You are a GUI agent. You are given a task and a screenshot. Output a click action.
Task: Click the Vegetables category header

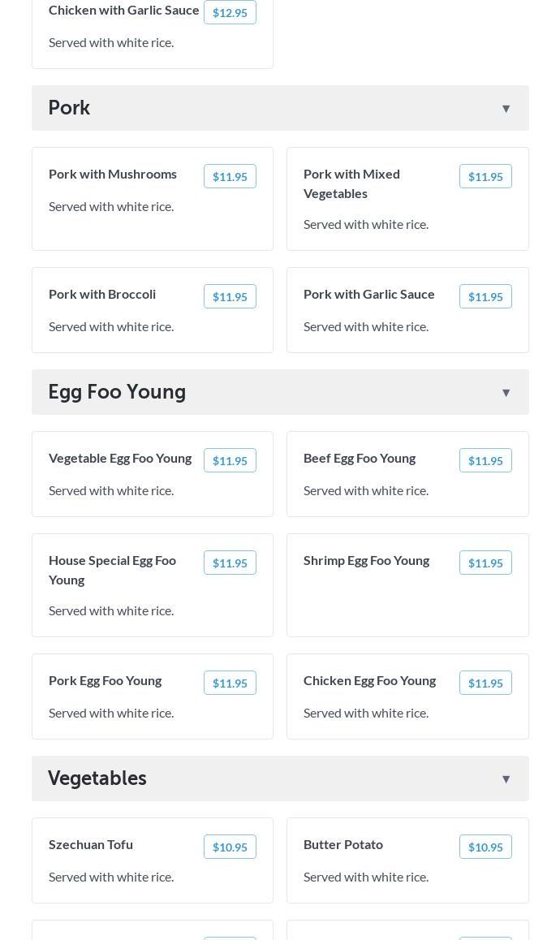click(97, 778)
